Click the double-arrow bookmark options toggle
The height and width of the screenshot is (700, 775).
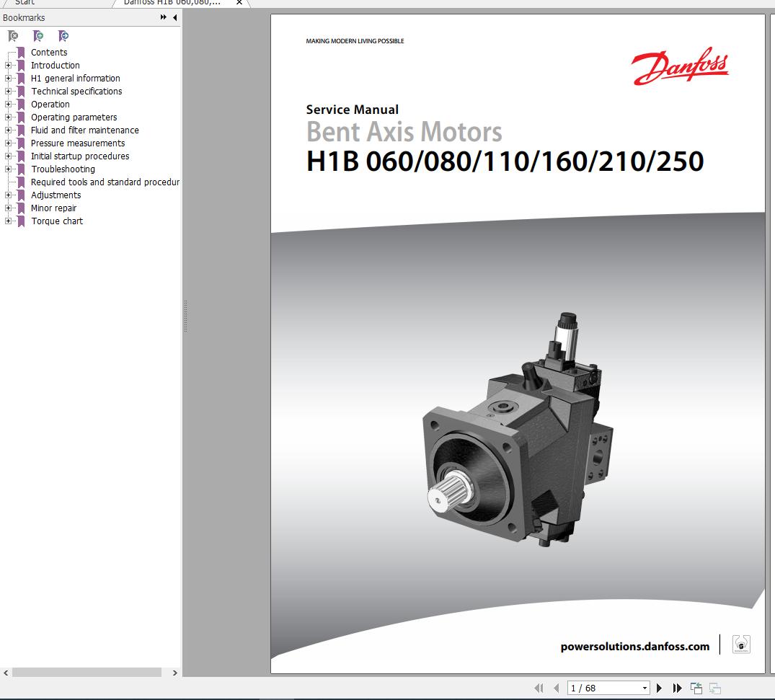tap(163, 17)
